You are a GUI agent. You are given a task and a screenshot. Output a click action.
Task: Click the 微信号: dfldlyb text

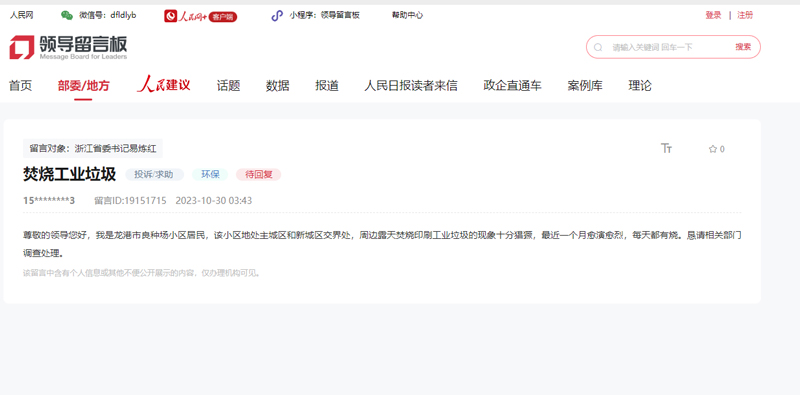click(108, 15)
